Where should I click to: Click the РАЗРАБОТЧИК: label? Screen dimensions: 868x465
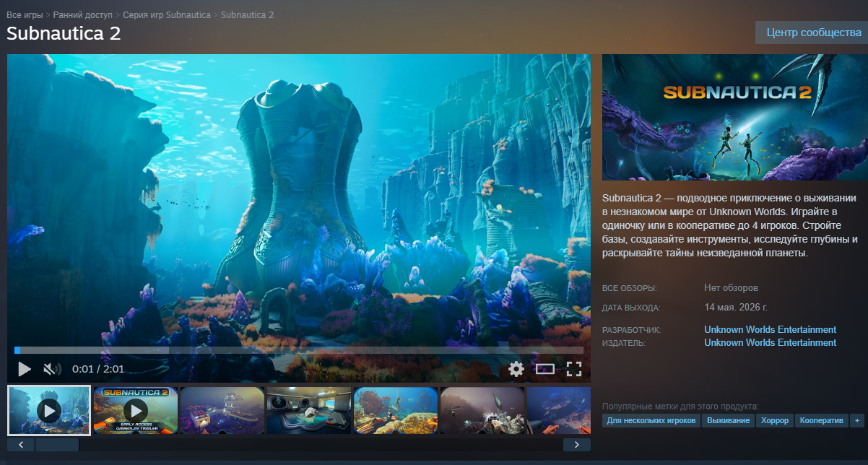click(x=632, y=330)
